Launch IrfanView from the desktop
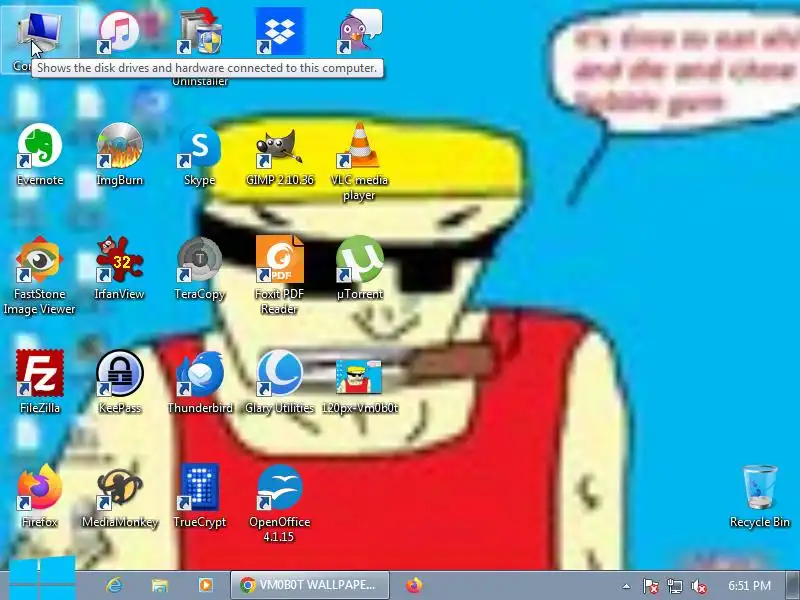Screen dimensions: 800x600 119,269
